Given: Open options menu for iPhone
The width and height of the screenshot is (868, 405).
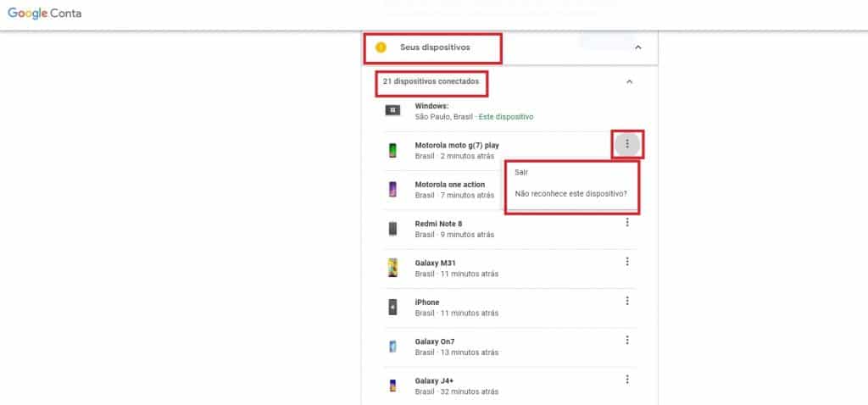Looking at the screenshot, I should pyautogui.click(x=627, y=301).
